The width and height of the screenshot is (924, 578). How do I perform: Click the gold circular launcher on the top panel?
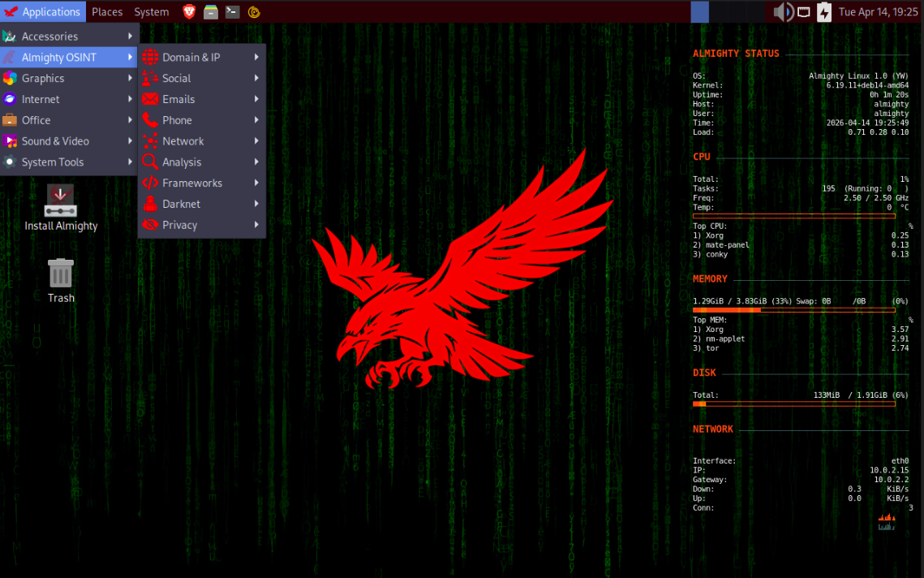tap(252, 11)
